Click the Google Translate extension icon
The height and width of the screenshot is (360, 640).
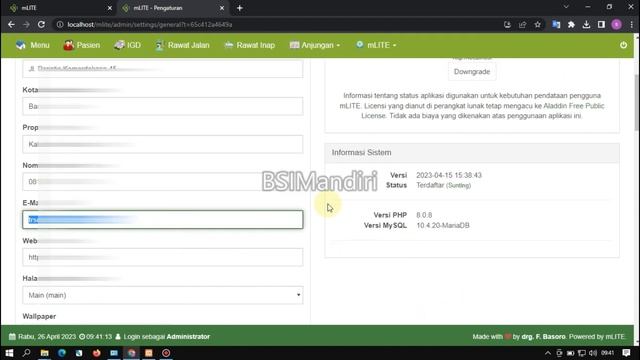556,24
